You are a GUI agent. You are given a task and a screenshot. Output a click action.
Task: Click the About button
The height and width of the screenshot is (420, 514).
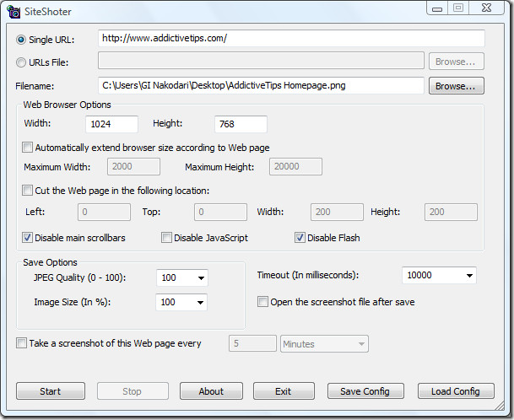click(x=211, y=391)
